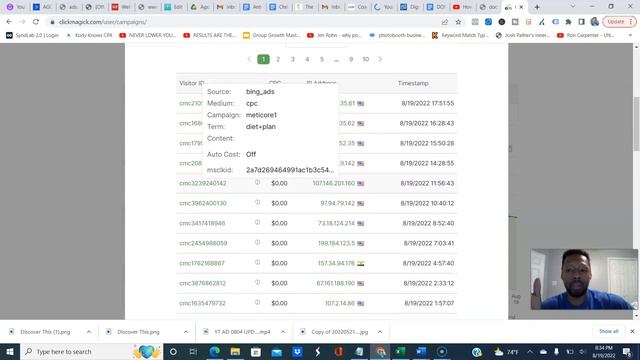Click the clickmagick.com address bar
This screenshot has width=640, height=360.
click(245, 22)
